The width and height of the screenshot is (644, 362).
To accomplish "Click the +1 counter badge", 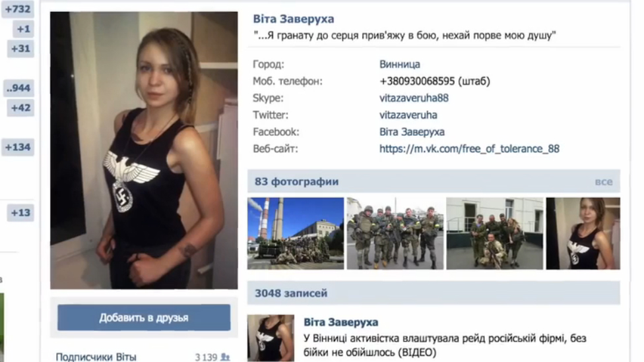I will (x=23, y=29).
